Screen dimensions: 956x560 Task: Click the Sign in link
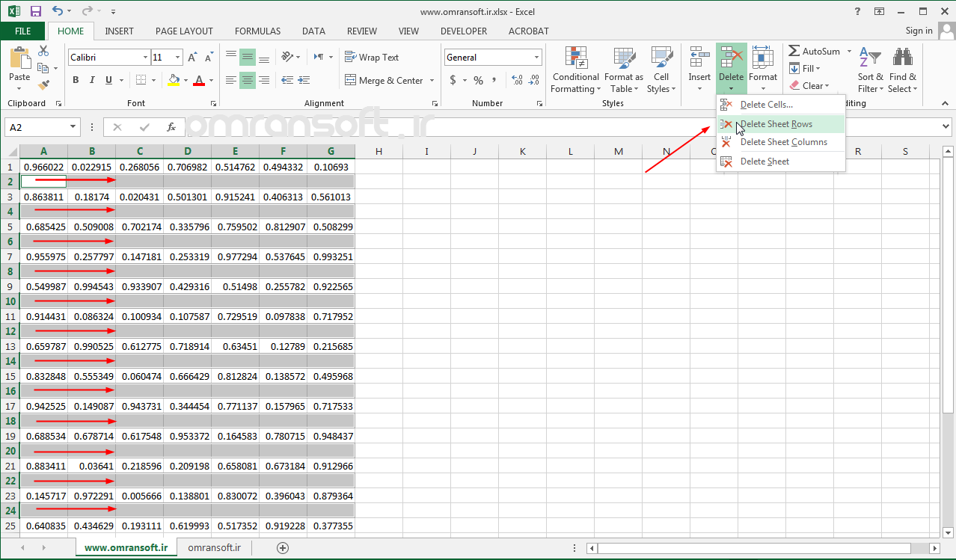pos(919,31)
